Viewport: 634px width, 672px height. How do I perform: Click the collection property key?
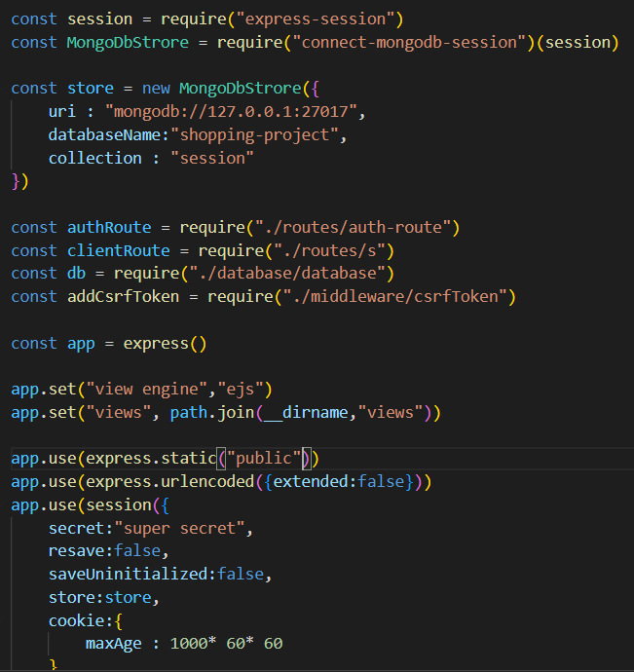tap(95, 158)
